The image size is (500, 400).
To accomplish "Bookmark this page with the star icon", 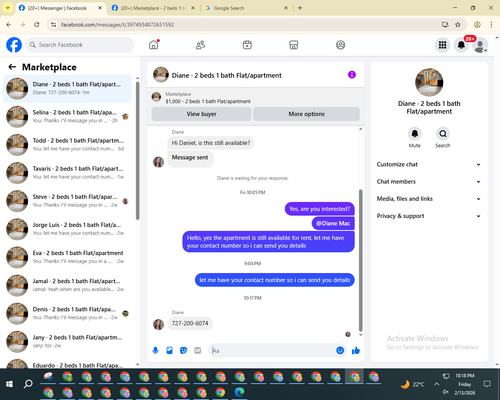I will 458,25.
